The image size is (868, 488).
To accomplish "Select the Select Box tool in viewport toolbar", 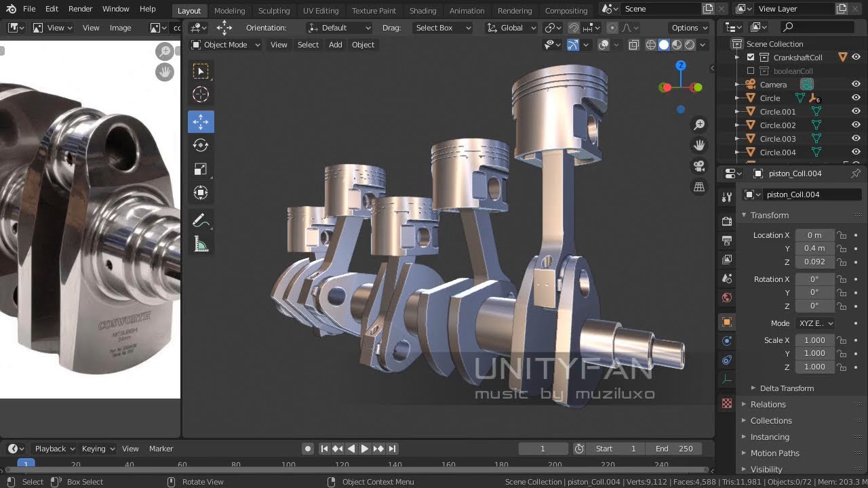I will (201, 71).
